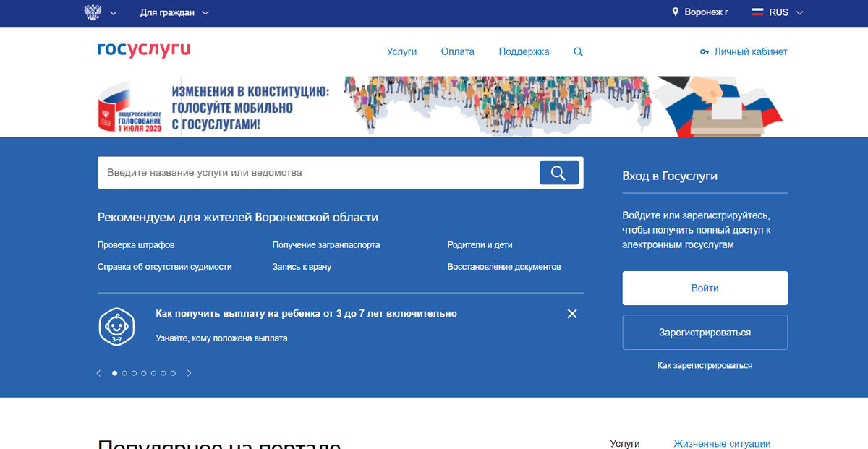This screenshot has height=449, width=868.
Task: Go to Госуслуги home via logo
Action: [144, 49]
